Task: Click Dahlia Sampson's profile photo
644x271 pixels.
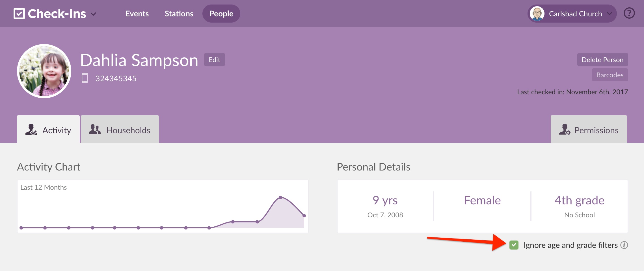Action: click(44, 71)
